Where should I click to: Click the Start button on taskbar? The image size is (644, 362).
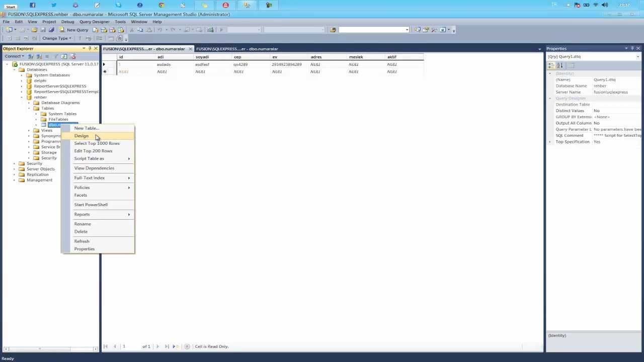click(x=11, y=7)
